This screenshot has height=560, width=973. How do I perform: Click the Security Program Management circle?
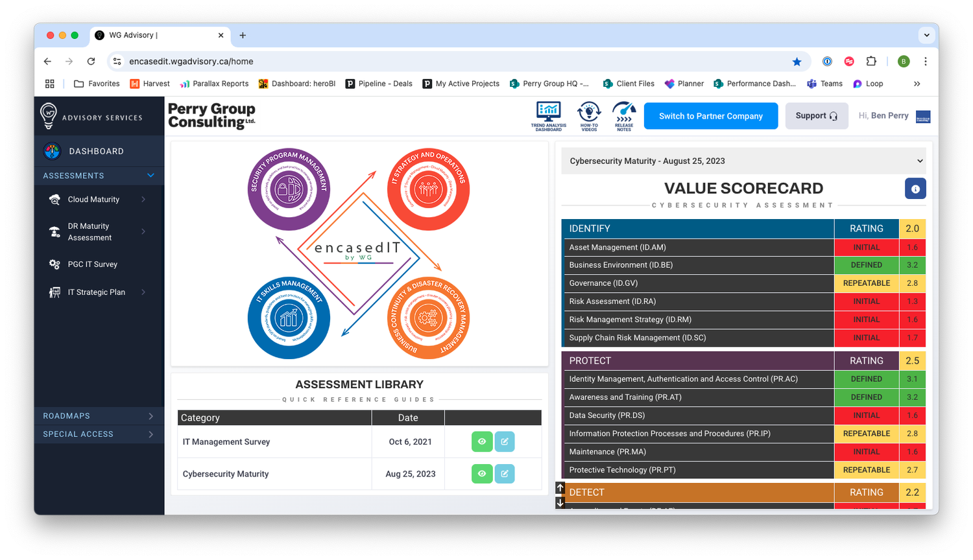(x=289, y=189)
